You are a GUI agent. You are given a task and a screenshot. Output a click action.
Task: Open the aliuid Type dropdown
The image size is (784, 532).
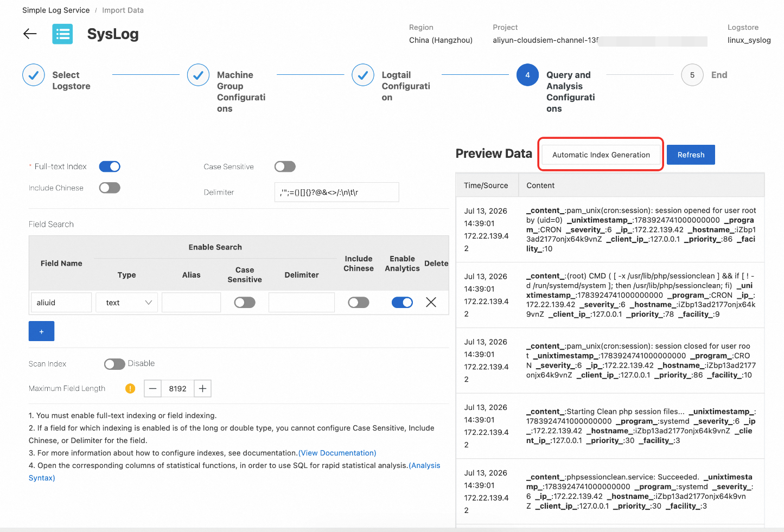127,303
